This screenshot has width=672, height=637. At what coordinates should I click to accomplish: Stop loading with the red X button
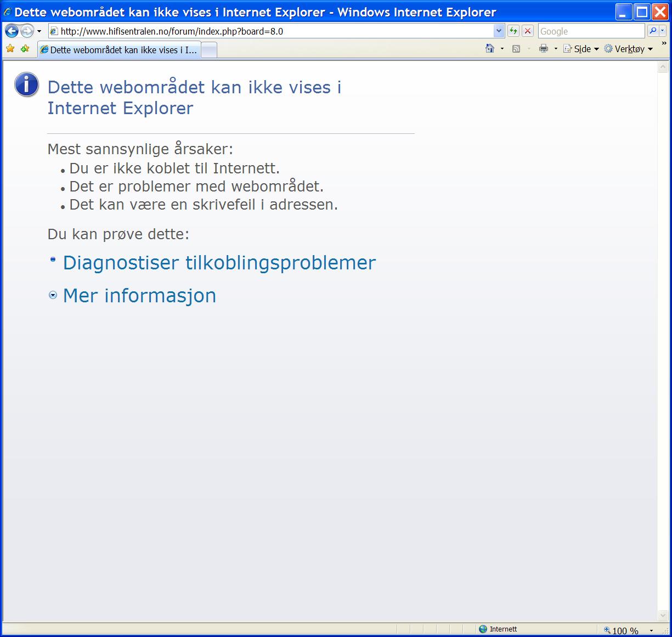point(527,31)
